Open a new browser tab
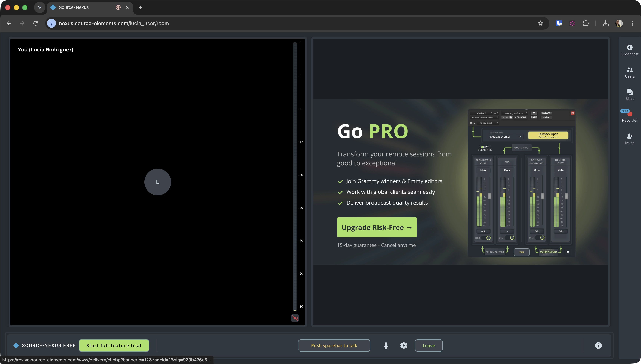 coord(140,7)
